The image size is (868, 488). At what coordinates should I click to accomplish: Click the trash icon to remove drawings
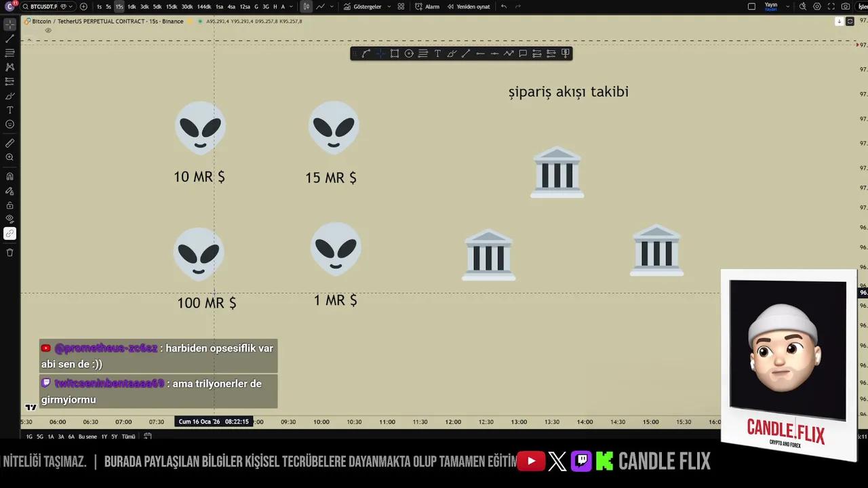click(x=9, y=252)
